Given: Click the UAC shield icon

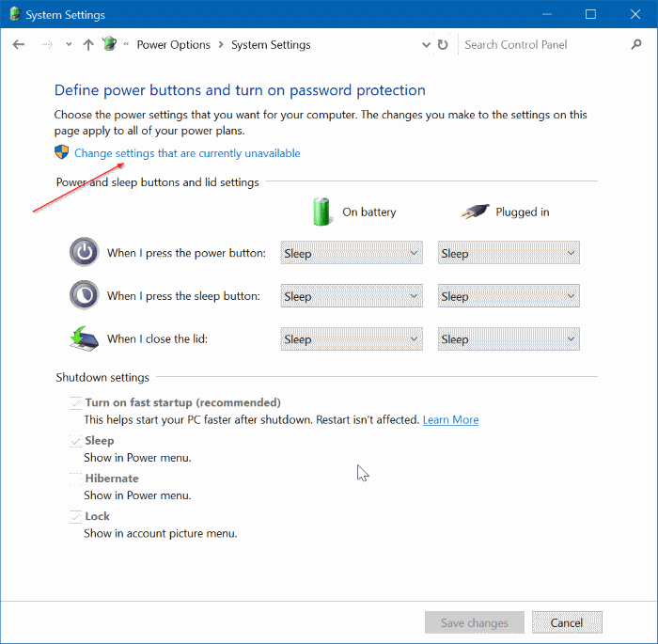Looking at the screenshot, I should click(62, 152).
